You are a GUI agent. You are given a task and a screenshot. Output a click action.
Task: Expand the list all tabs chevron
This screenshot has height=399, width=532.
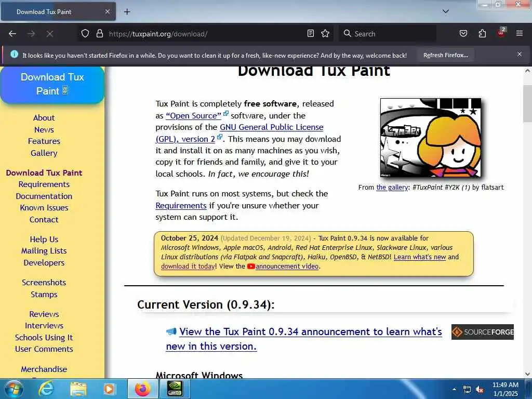tap(445, 11)
